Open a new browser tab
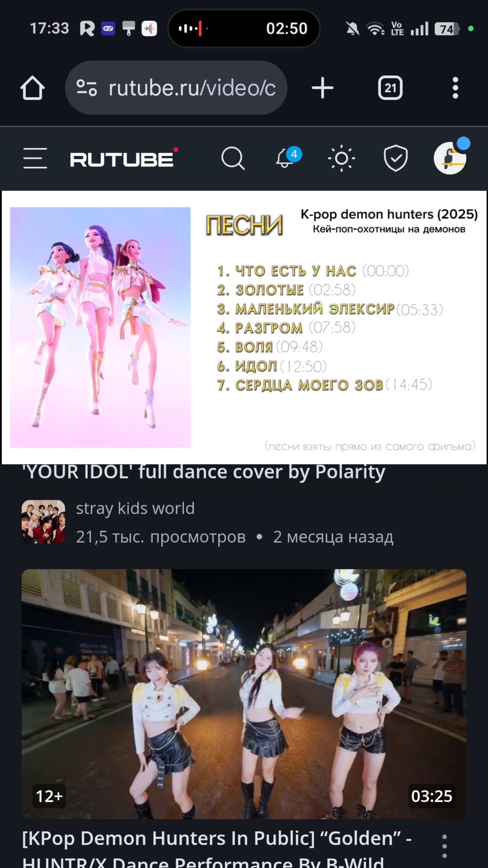The image size is (488, 868). click(x=323, y=88)
